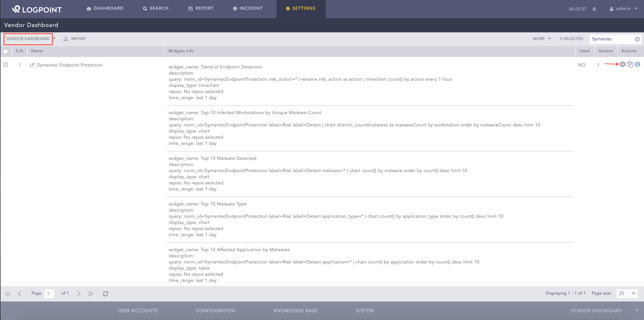The height and width of the screenshot is (320, 644).
Task: Open the Settings tab
Action: pos(301,8)
